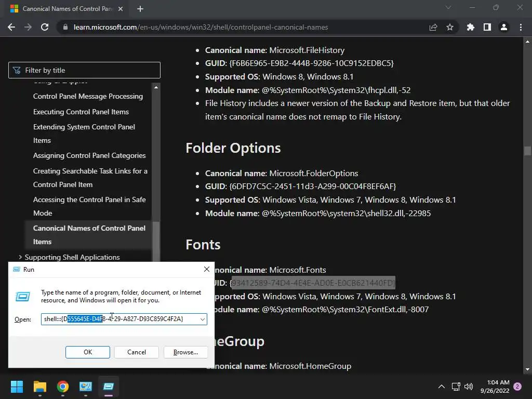Open the Windows Start menu

17,387
